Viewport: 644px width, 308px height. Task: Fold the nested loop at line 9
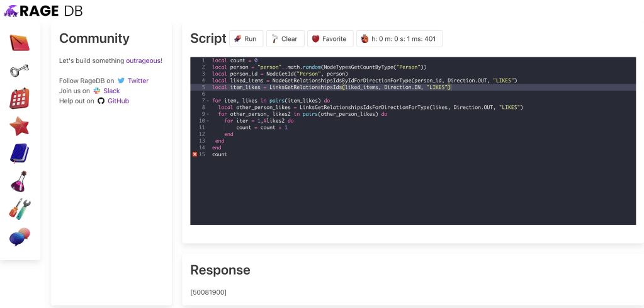(x=208, y=114)
